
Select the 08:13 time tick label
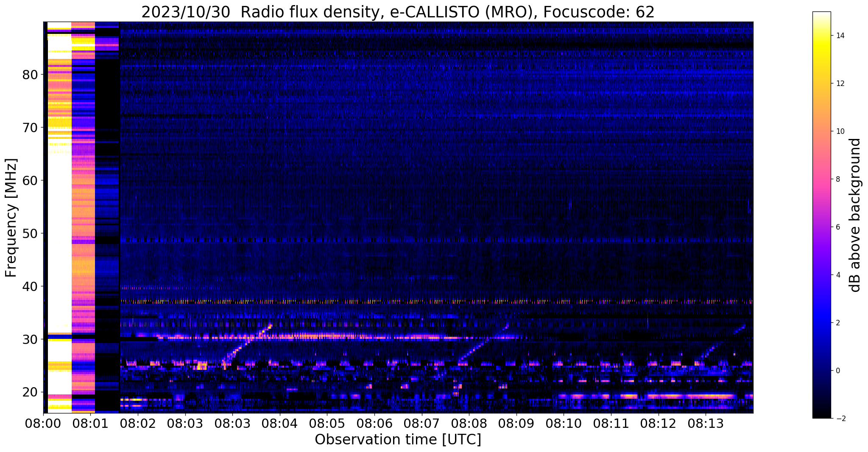[x=706, y=424]
